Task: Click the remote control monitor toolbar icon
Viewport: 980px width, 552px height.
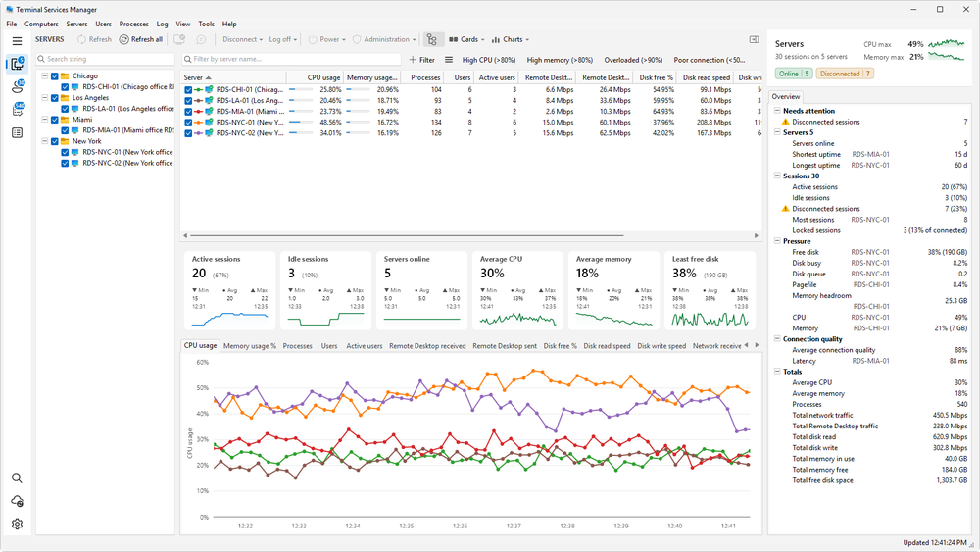Action: click(x=178, y=39)
